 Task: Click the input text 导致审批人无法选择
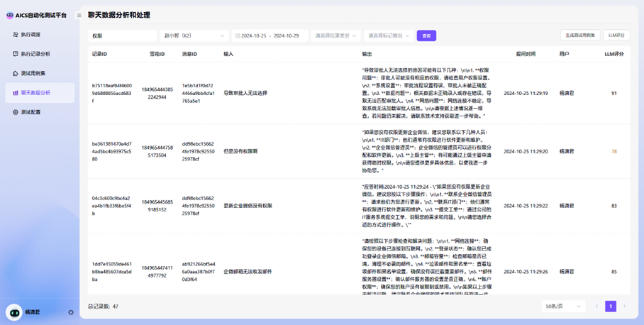pos(245,93)
